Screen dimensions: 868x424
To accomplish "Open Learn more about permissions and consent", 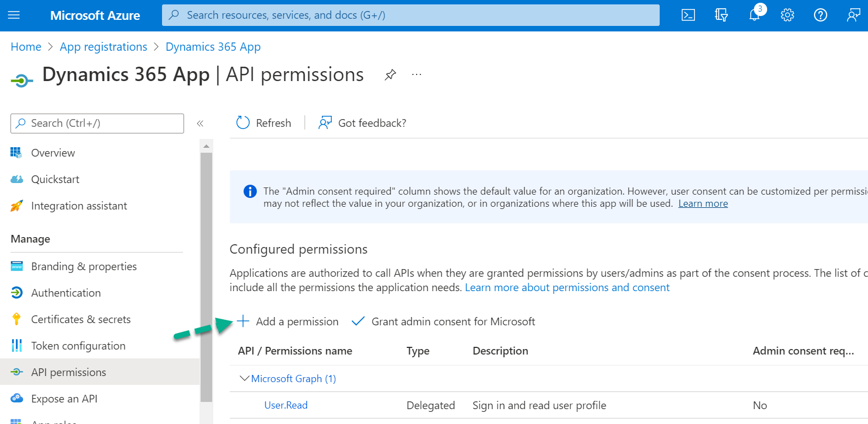I will pyautogui.click(x=567, y=287).
